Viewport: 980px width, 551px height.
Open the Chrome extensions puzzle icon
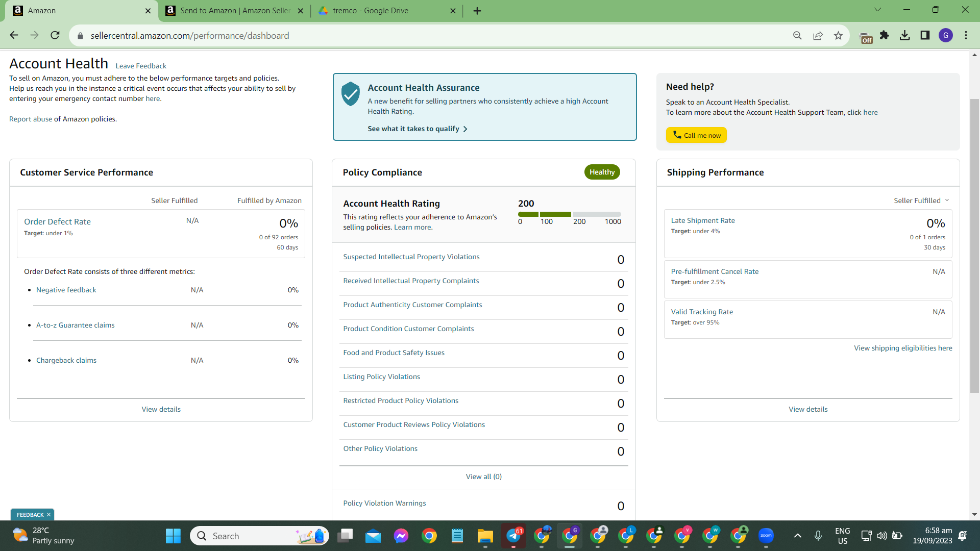click(x=885, y=35)
